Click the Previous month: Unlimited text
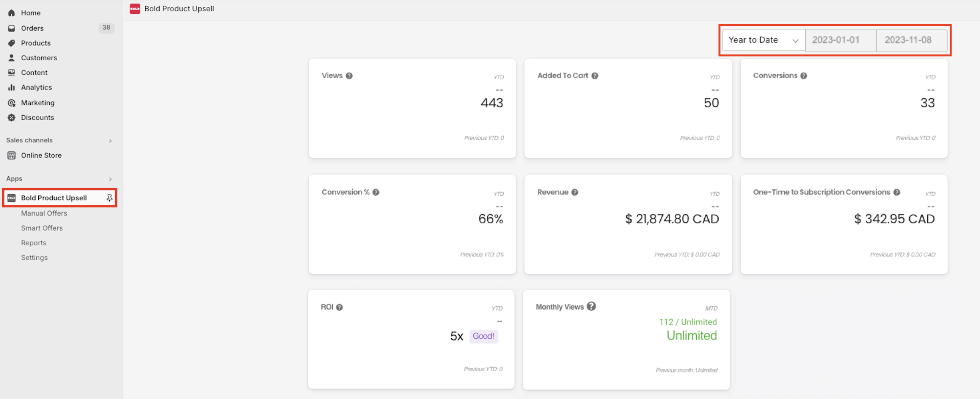Viewport: 980px width, 399px height. coord(686,371)
